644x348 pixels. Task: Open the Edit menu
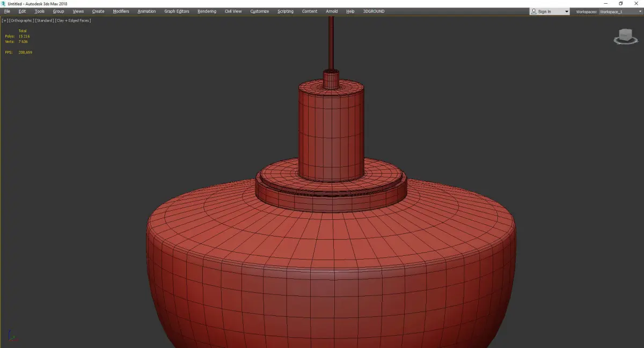click(x=22, y=11)
